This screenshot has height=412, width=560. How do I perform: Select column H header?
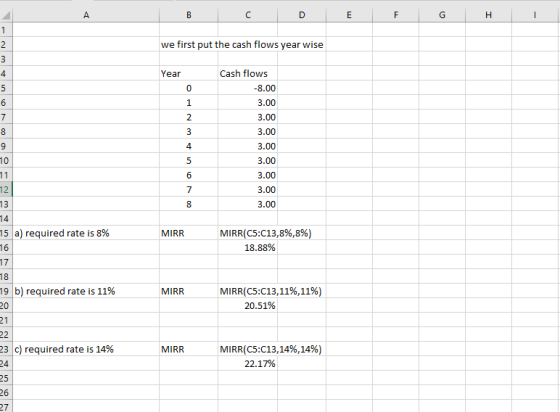489,15
